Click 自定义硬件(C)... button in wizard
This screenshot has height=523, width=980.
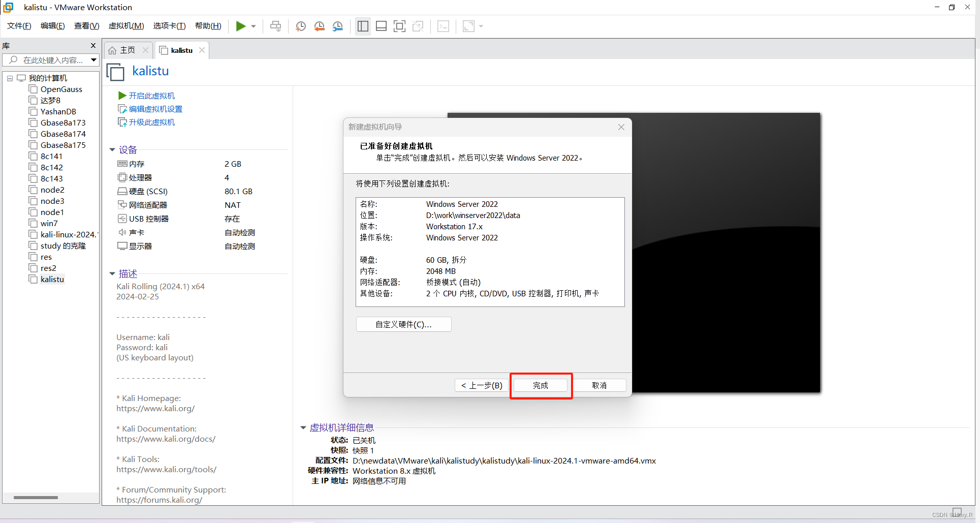[x=404, y=324]
